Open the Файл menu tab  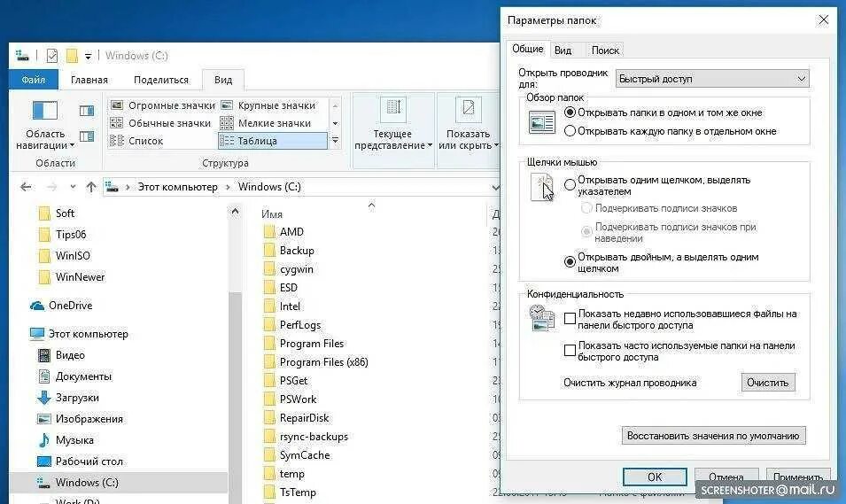(x=34, y=80)
